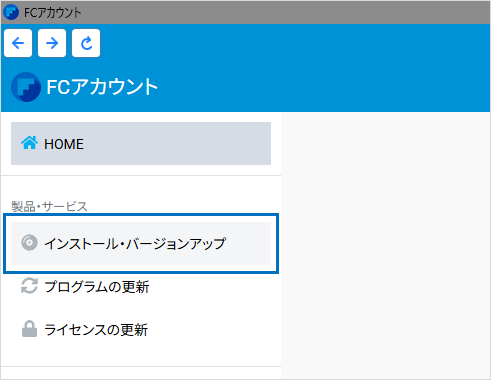Click the FCアカウント header title text
This screenshot has height=380, width=491.
102,87
